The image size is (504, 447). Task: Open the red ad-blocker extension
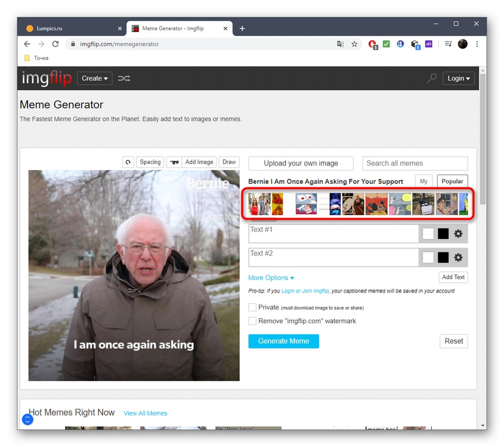[x=373, y=45]
